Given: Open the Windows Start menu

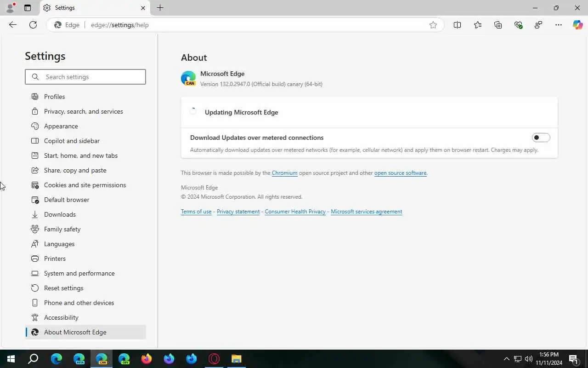Looking at the screenshot, I should point(11,359).
